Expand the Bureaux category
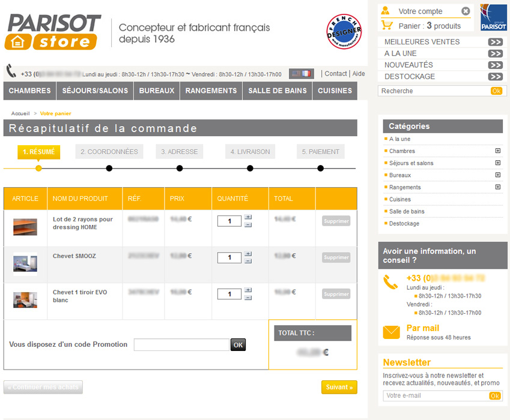 (x=497, y=175)
